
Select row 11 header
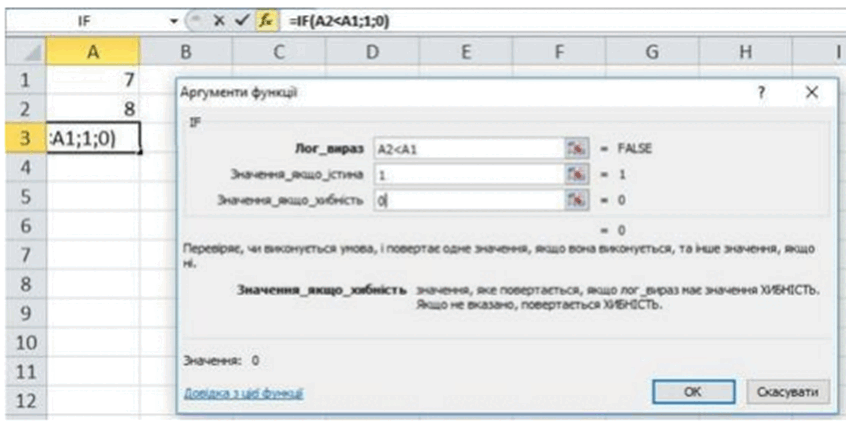tap(25, 372)
